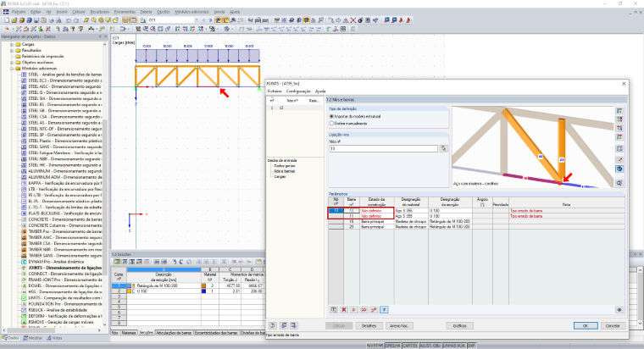Click the blue filter icon under the table

pyautogui.click(x=384, y=309)
